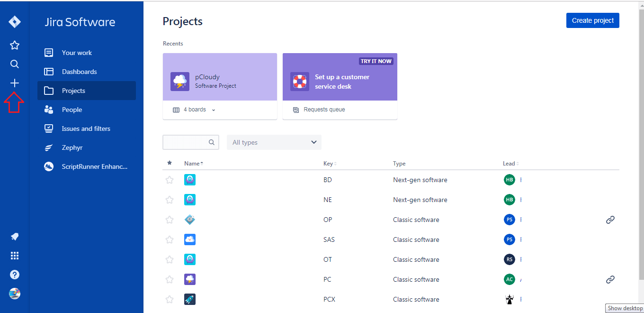Click the Create project button

592,20
